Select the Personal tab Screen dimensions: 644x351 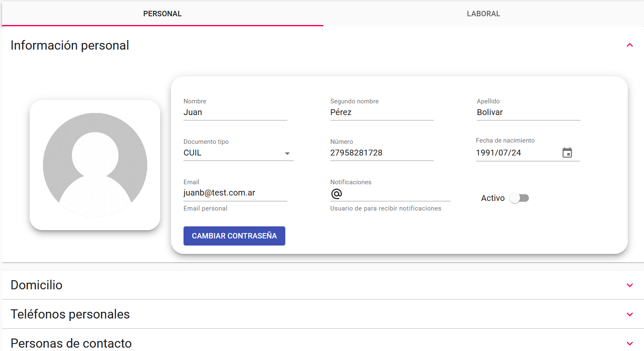(162, 14)
